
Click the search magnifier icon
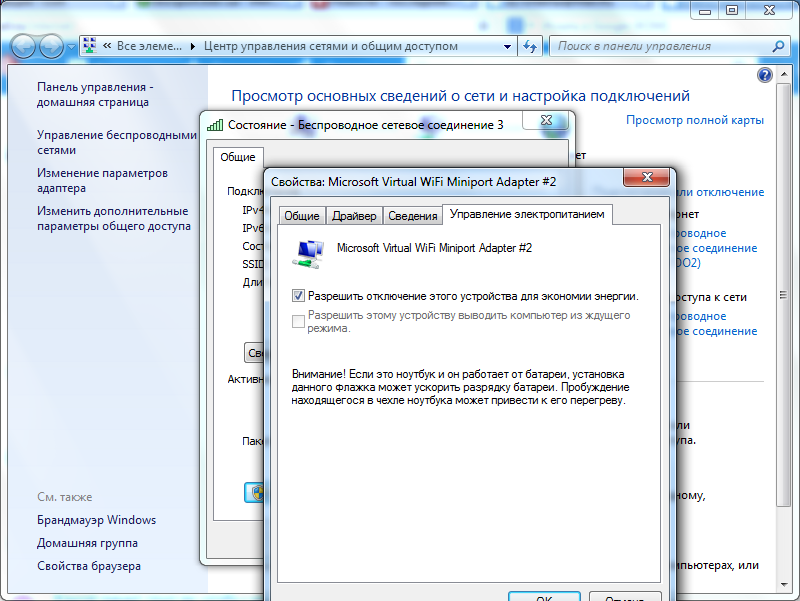tap(778, 46)
